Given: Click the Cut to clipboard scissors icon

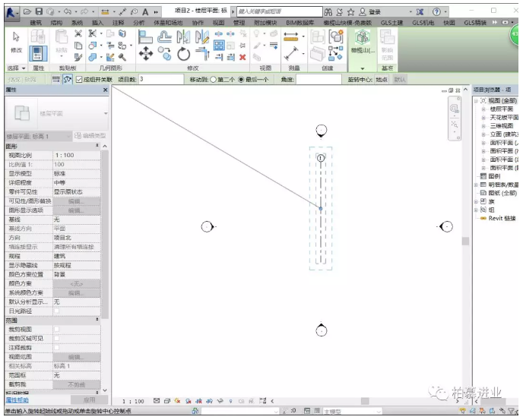Looking at the screenshot, I should (x=78, y=33).
